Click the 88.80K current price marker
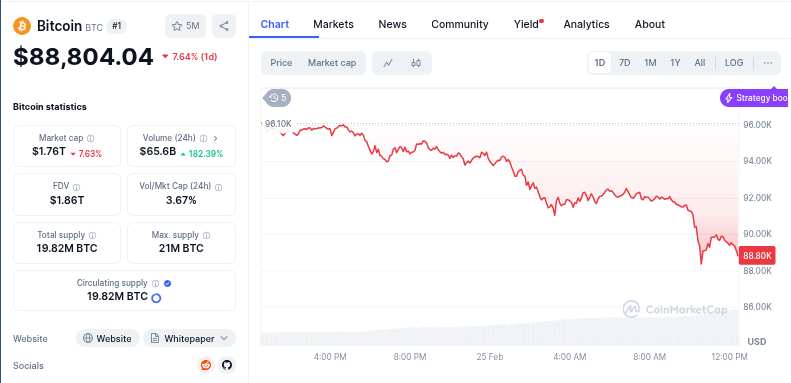This screenshot has width=791, height=383. click(757, 256)
